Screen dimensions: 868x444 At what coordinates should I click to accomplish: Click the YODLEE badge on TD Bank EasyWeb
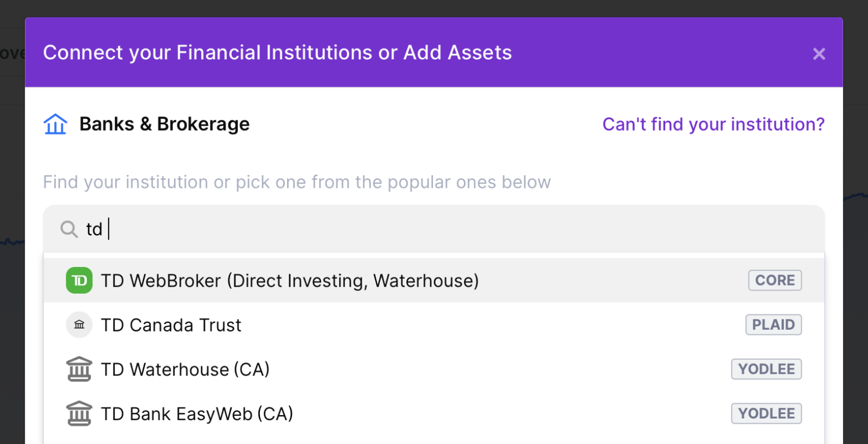[766, 413]
